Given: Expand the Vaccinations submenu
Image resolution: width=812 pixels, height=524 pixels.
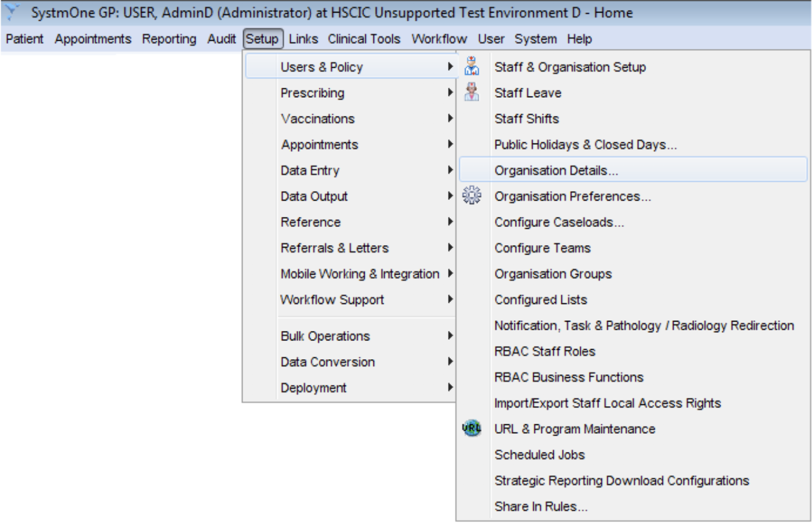Looking at the screenshot, I should click(x=350, y=118).
